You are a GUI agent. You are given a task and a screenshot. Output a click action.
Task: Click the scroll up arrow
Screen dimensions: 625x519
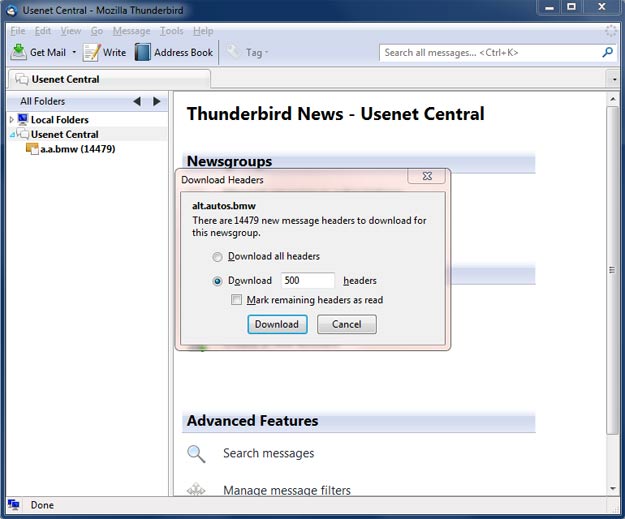[x=612, y=98]
